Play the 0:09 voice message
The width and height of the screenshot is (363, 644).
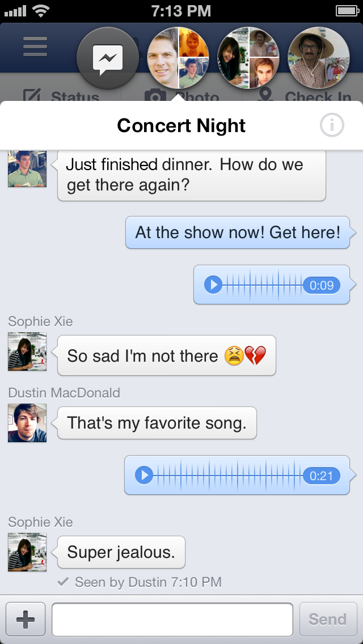pyautogui.click(x=213, y=285)
